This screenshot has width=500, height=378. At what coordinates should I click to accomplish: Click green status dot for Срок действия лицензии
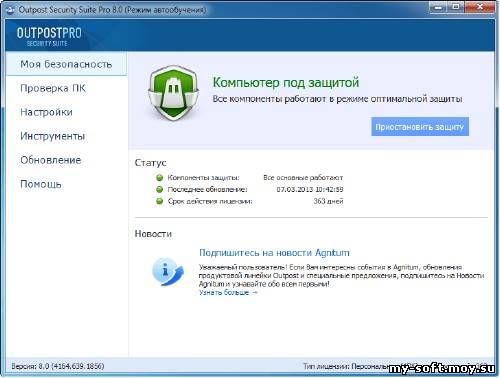pos(160,201)
